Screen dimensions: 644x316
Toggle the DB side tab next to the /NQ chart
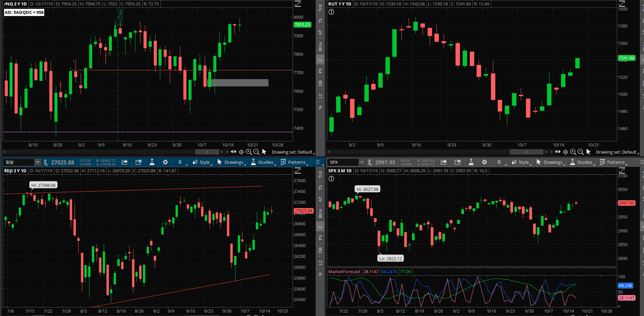tap(320, 83)
